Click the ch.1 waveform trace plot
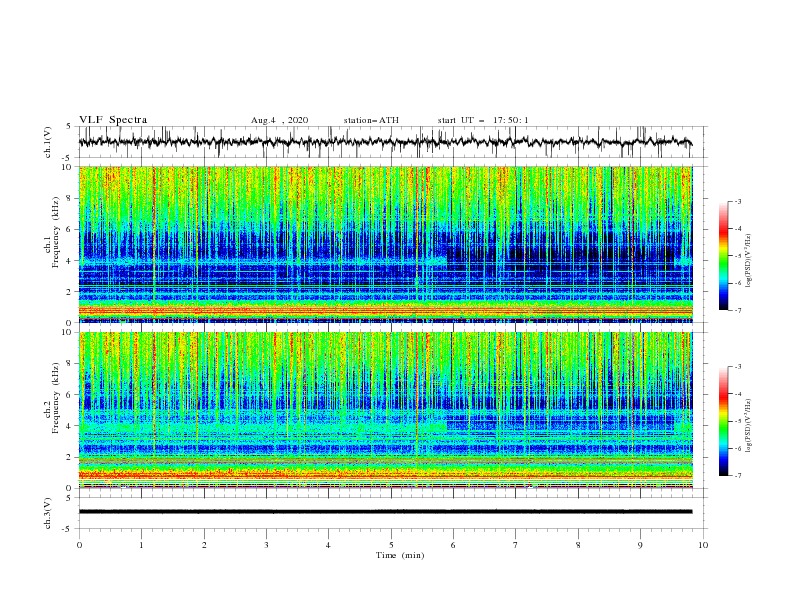Image resolution: width=792 pixels, height=612 pixels. 385,142
